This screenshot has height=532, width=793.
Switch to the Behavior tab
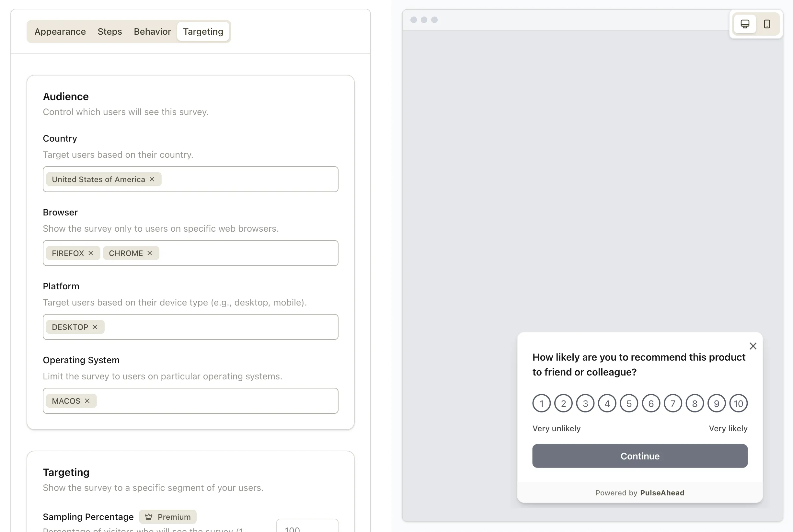152,31
